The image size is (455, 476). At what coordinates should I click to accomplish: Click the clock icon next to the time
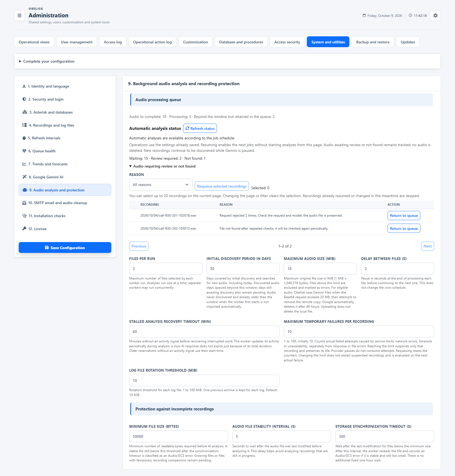[x=411, y=15]
